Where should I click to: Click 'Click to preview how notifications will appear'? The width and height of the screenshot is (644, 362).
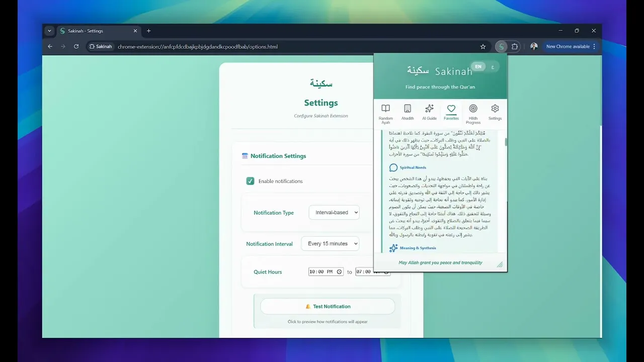(328, 322)
